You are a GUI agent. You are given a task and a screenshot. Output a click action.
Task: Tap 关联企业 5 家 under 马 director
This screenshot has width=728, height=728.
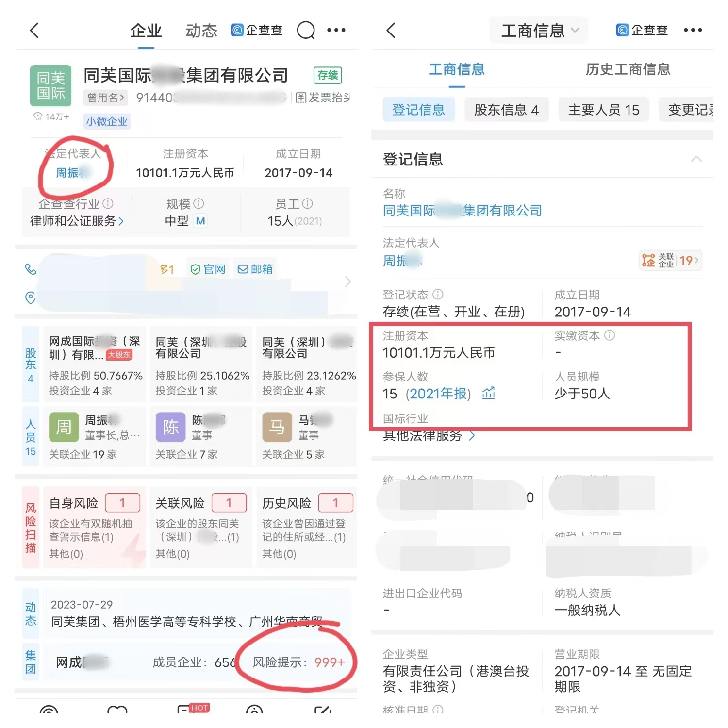293,454
